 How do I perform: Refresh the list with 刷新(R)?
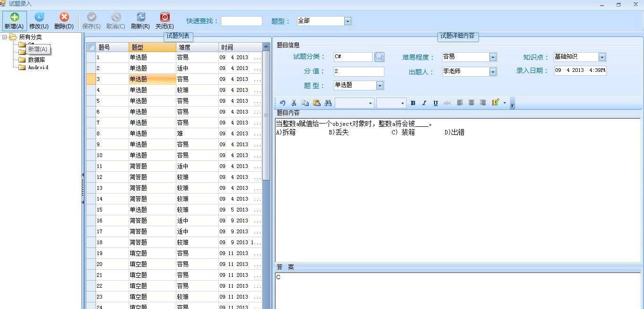coord(140,21)
